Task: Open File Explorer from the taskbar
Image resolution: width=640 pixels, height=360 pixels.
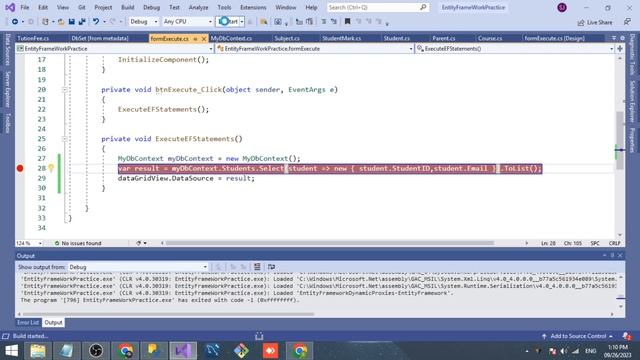Action: click(x=38, y=351)
